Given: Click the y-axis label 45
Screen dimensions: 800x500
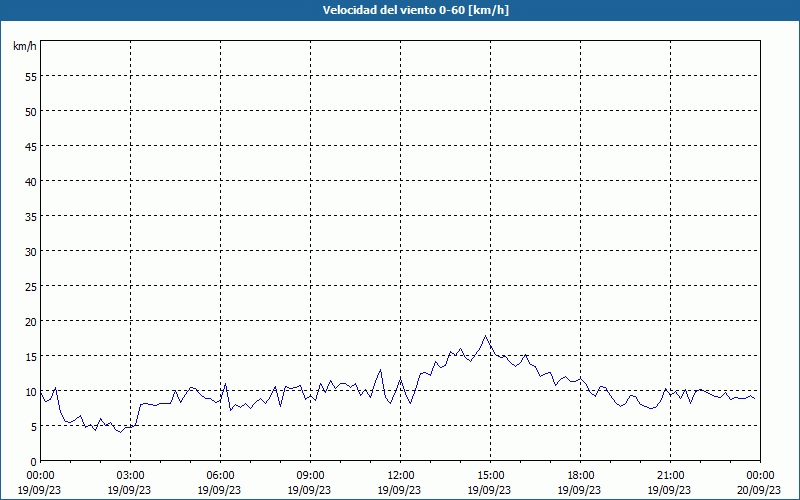Looking at the screenshot, I should pos(31,146).
